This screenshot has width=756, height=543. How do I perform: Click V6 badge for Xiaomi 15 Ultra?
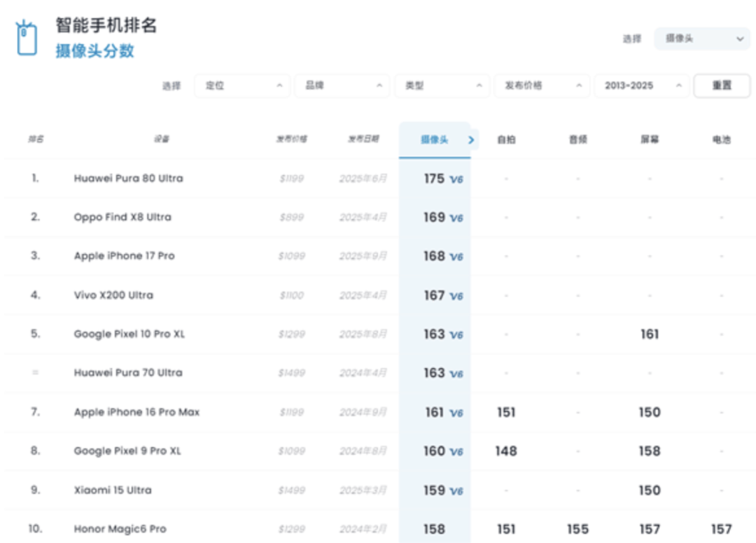(456, 491)
